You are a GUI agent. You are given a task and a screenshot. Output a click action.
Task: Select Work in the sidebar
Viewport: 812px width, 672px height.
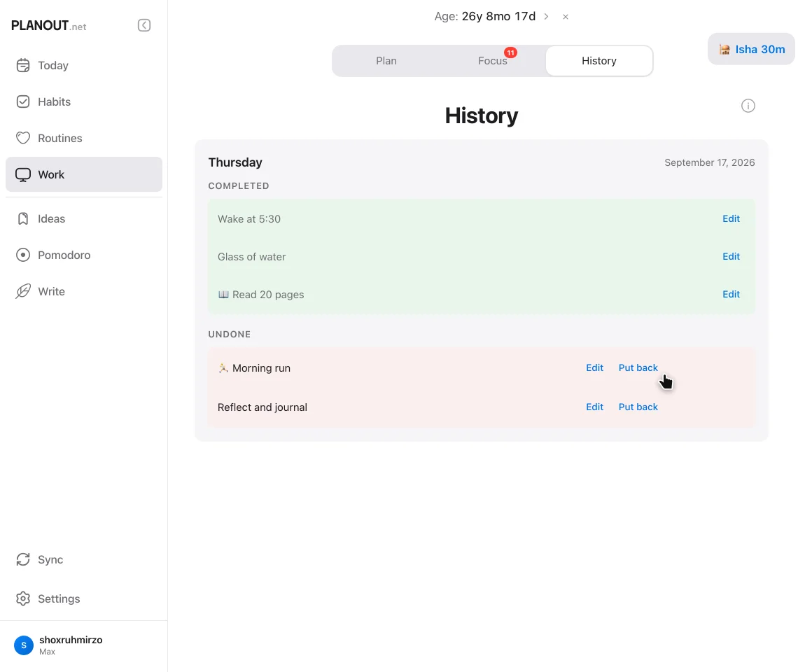(x=84, y=174)
